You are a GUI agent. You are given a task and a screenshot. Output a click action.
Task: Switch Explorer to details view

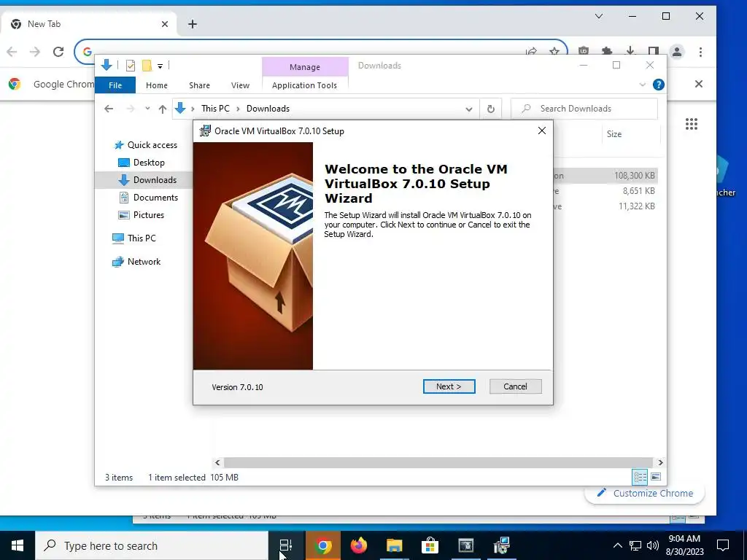click(x=640, y=477)
